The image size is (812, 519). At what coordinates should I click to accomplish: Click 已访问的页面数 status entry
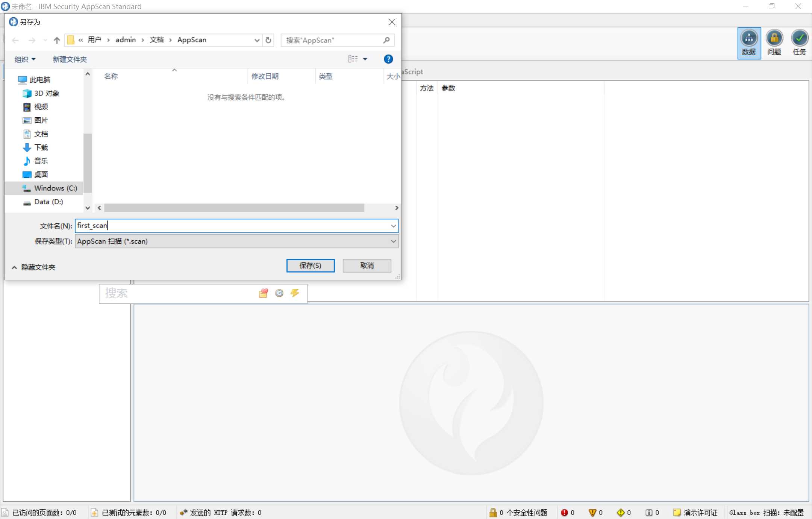39,513
